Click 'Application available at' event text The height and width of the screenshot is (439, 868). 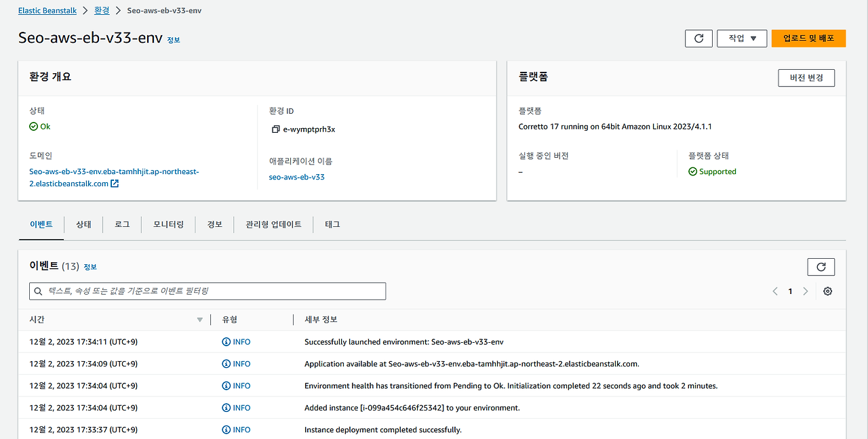point(472,364)
